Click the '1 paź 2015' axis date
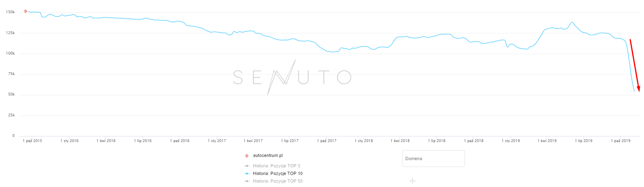Screen dimensions: 644x187 pyautogui.click(x=32, y=141)
